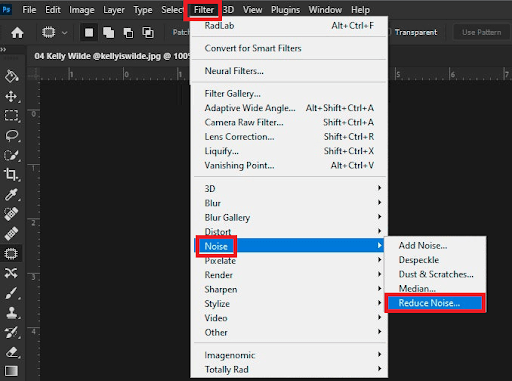This screenshot has height=381, width=512.
Task: Choose Dust & Scratches filter
Action: point(435,274)
